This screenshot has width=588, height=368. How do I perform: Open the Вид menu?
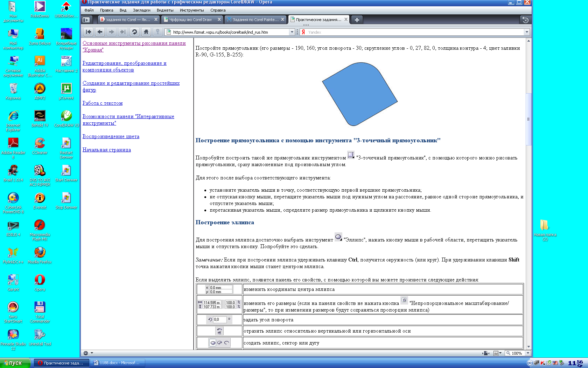pos(123,10)
